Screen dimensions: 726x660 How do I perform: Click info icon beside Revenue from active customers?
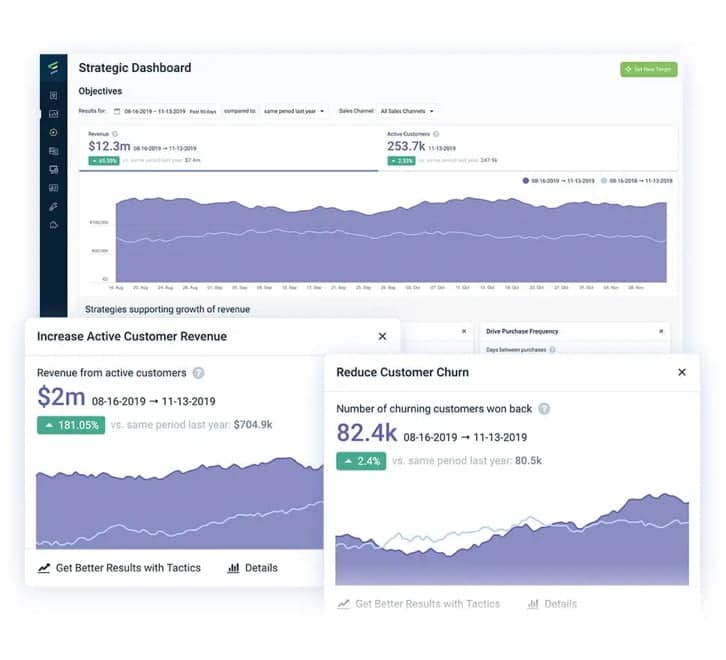click(x=198, y=373)
